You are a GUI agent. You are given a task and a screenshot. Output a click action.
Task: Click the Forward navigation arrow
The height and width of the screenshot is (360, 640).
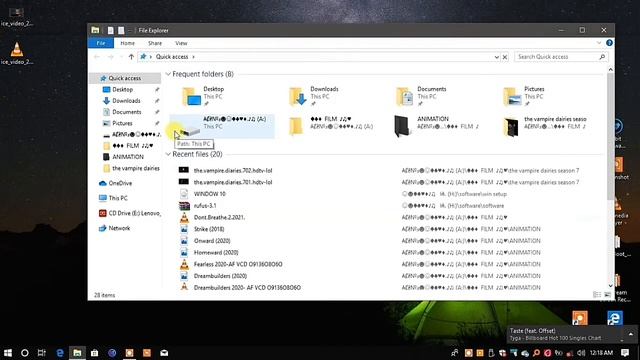click(110, 57)
